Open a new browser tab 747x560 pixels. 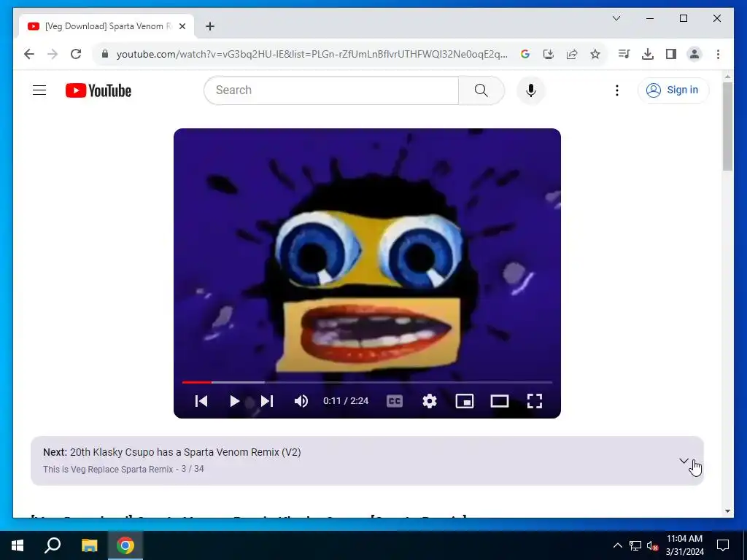(x=209, y=26)
